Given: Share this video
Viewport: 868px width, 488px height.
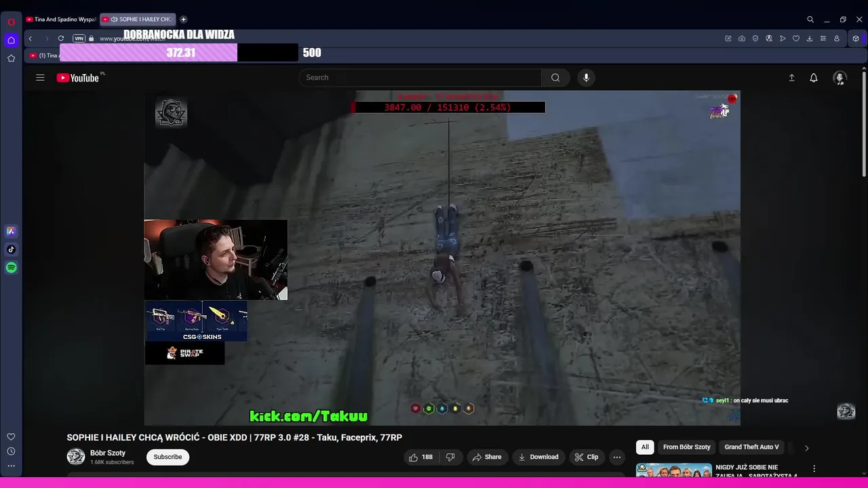Looking at the screenshot, I should click(487, 457).
